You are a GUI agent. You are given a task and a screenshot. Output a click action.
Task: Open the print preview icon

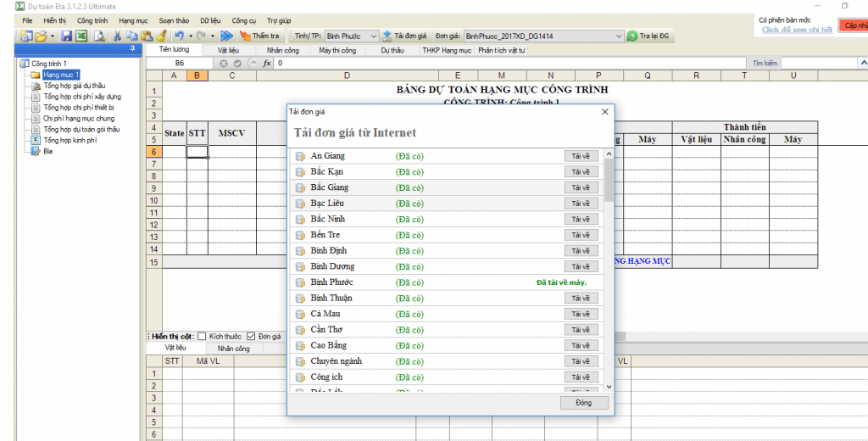(99, 36)
